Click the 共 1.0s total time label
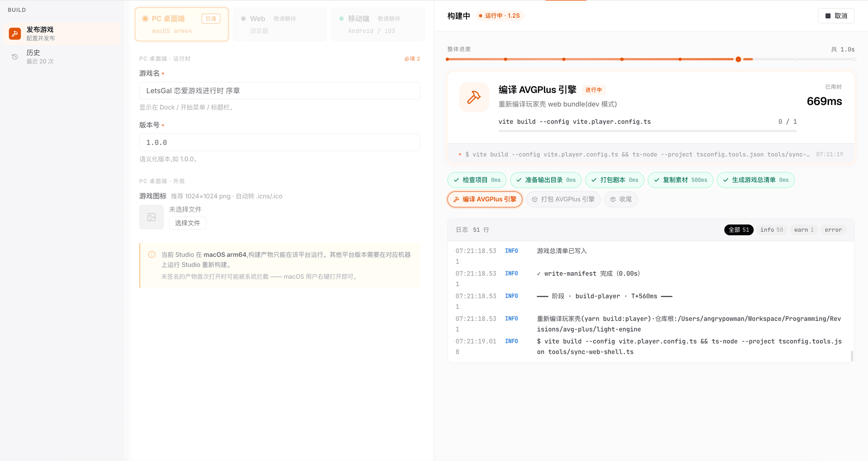The width and height of the screenshot is (868, 461). [x=843, y=49]
